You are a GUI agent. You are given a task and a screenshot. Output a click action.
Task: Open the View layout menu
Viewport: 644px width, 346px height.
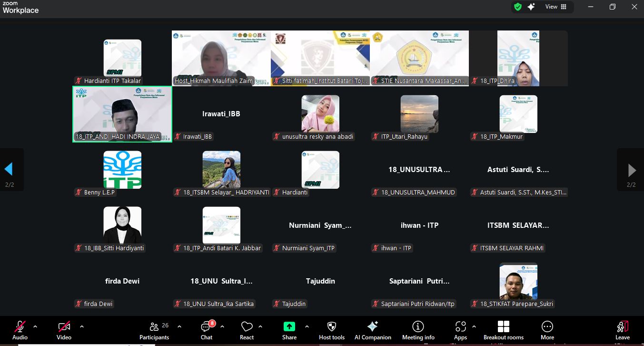click(556, 7)
